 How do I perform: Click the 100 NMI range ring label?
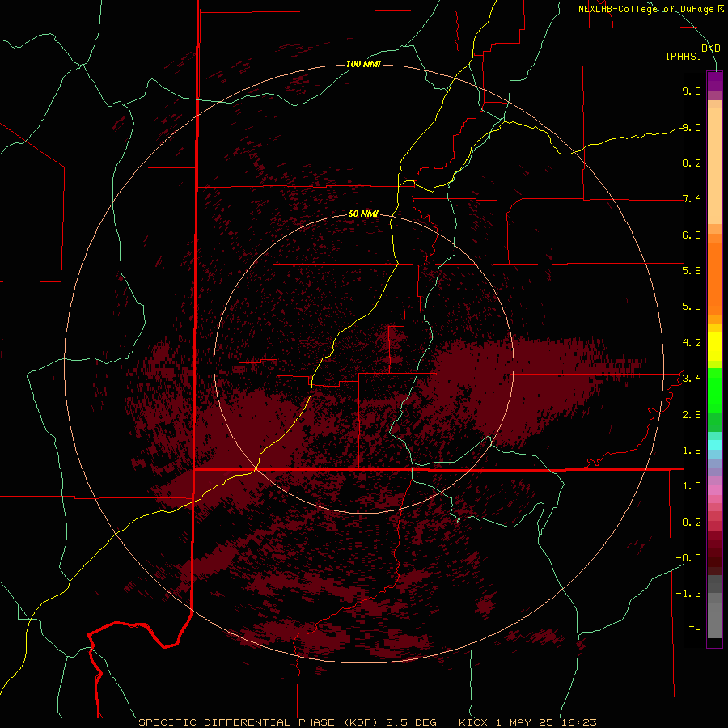pyautogui.click(x=363, y=64)
